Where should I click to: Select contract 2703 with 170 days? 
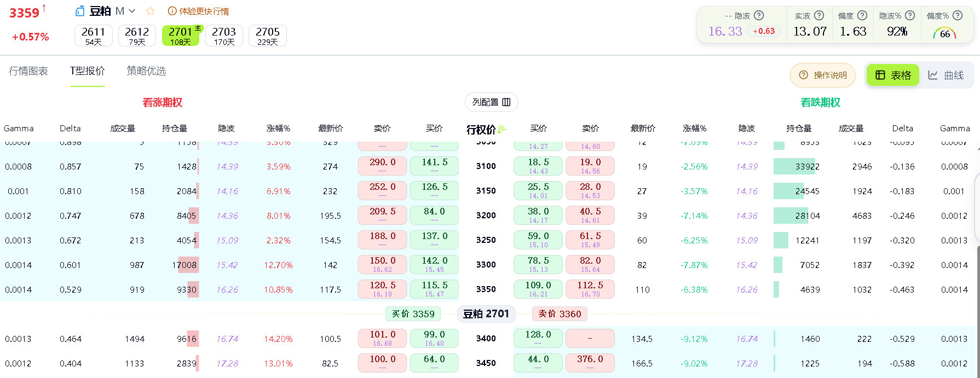[224, 36]
